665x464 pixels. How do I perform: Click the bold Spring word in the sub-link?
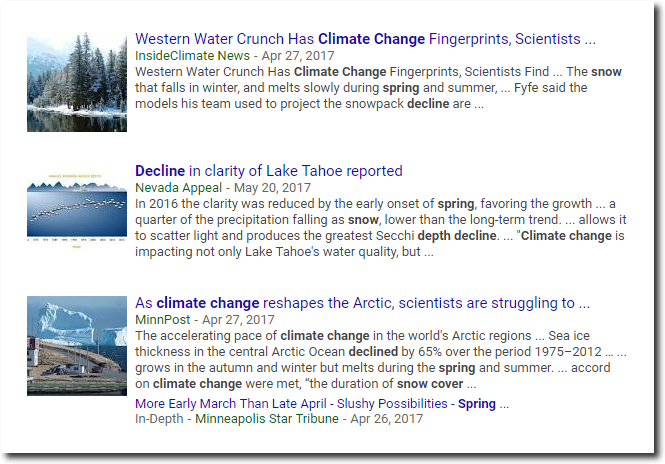[477, 404]
